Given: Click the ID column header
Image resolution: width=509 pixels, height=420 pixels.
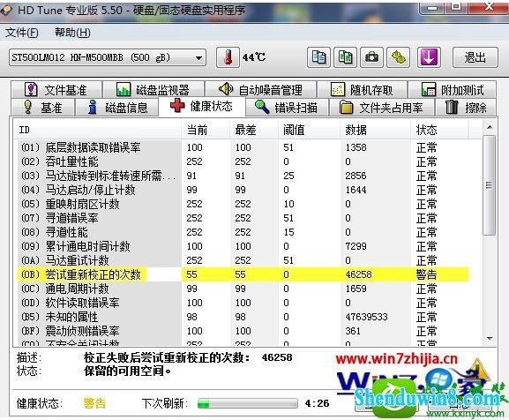Looking at the screenshot, I should [x=97, y=130].
